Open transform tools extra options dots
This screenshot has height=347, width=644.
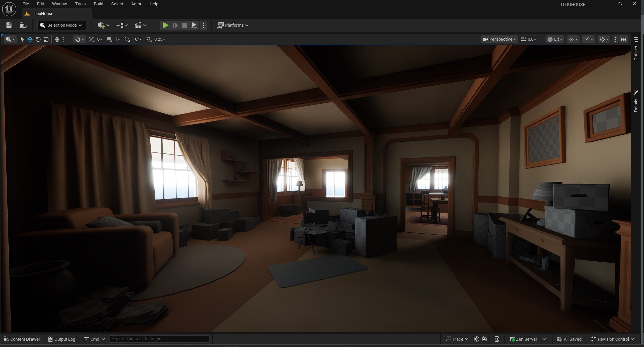(x=63, y=39)
